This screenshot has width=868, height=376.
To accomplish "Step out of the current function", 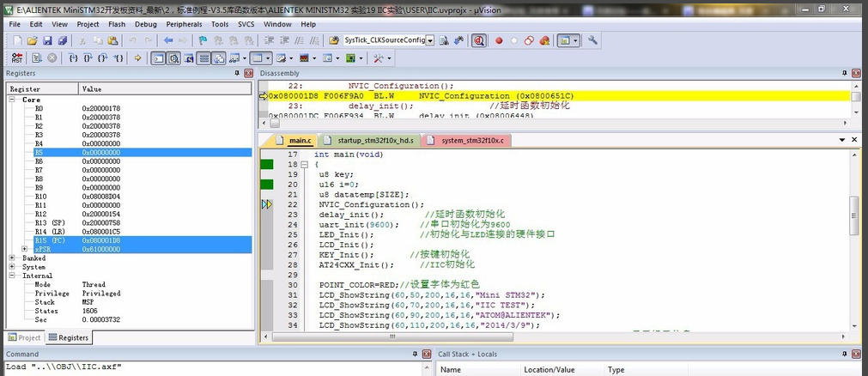I will pyautogui.click(x=102, y=58).
